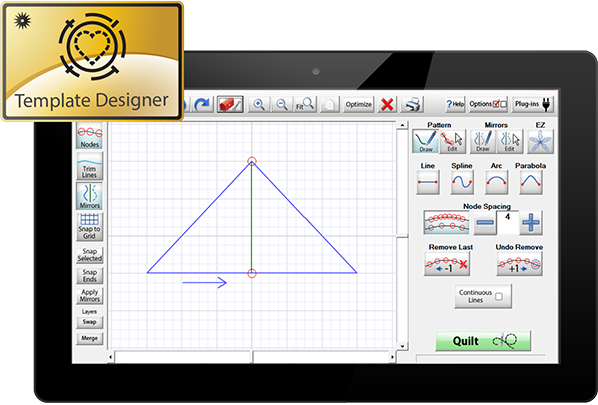This screenshot has height=405, width=598.
Task: Select the Line drawing tool
Action: pyautogui.click(x=428, y=182)
